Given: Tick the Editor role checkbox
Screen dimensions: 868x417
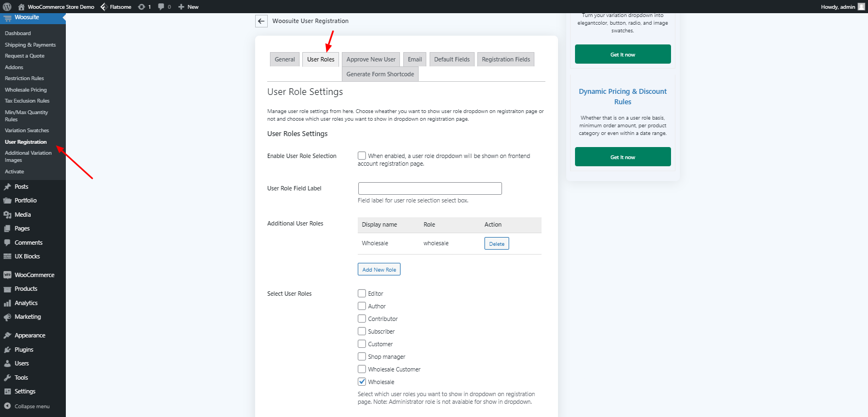Looking at the screenshot, I should point(362,294).
